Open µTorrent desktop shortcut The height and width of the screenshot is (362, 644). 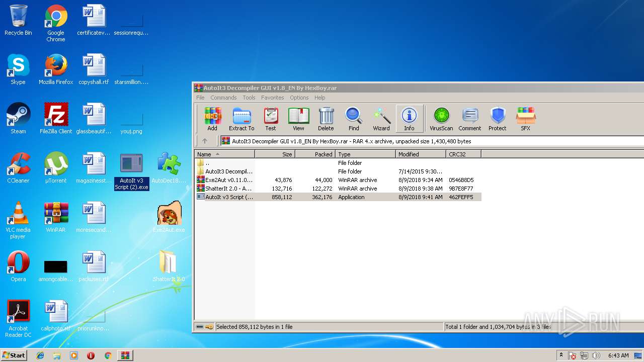tap(56, 167)
